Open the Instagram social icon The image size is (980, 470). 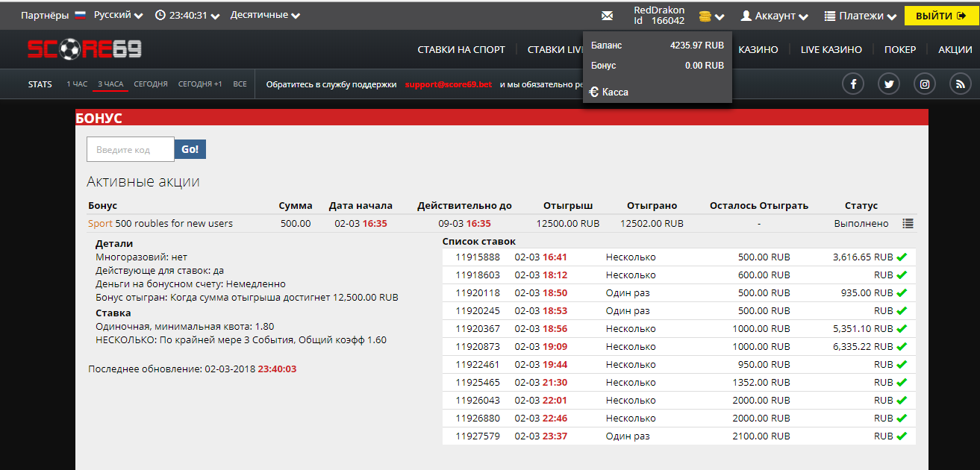[x=925, y=84]
